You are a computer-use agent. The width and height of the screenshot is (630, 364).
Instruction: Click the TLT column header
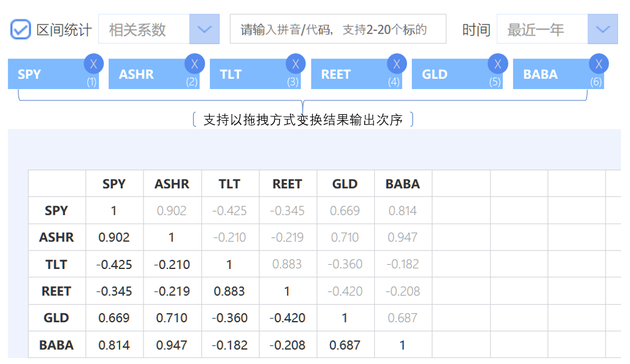pos(229,184)
